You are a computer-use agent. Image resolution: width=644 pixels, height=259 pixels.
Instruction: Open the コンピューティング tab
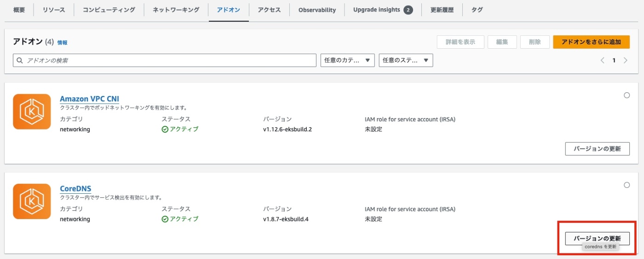(109, 10)
